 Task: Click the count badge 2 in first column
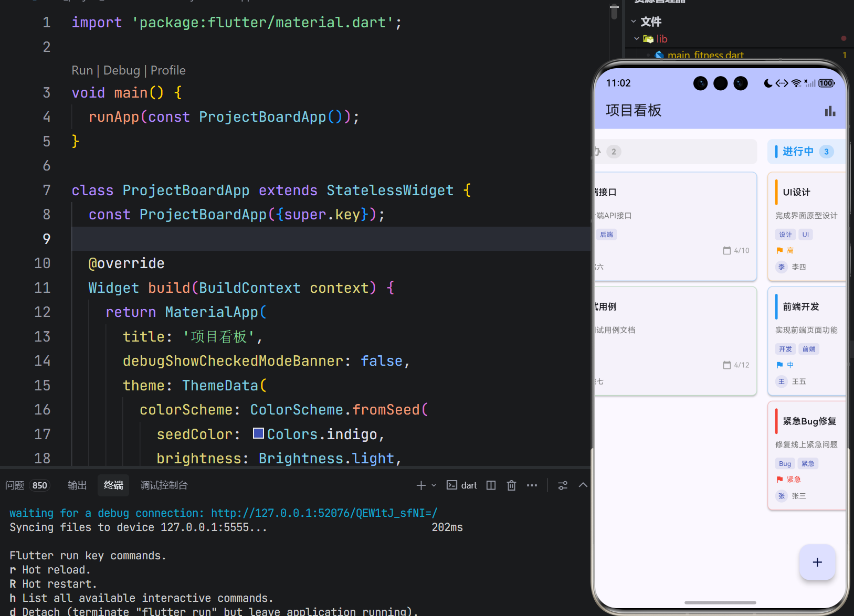pyautogui.click(x=614, y=152)
